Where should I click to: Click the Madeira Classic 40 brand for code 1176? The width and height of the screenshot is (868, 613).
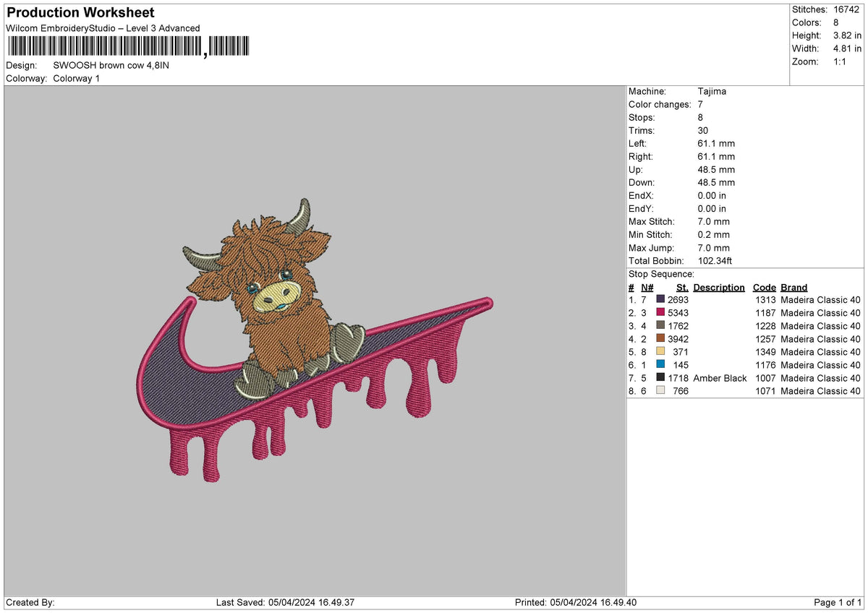coord(821,365)
